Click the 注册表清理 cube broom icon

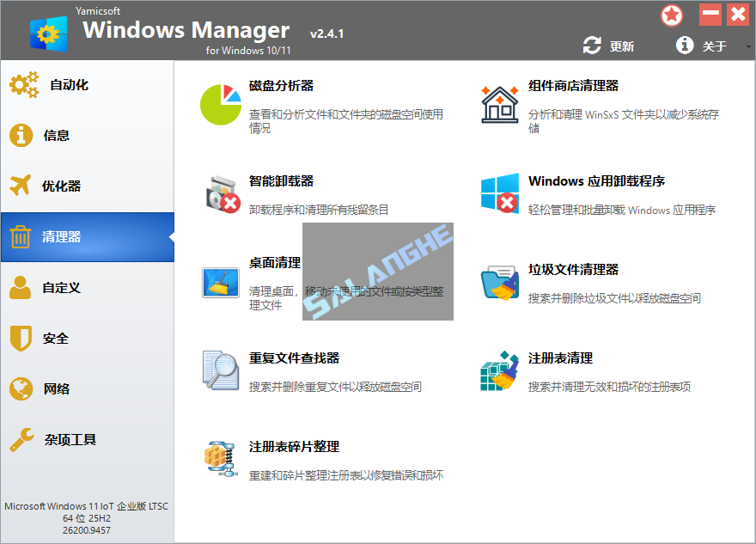point(500,370)
